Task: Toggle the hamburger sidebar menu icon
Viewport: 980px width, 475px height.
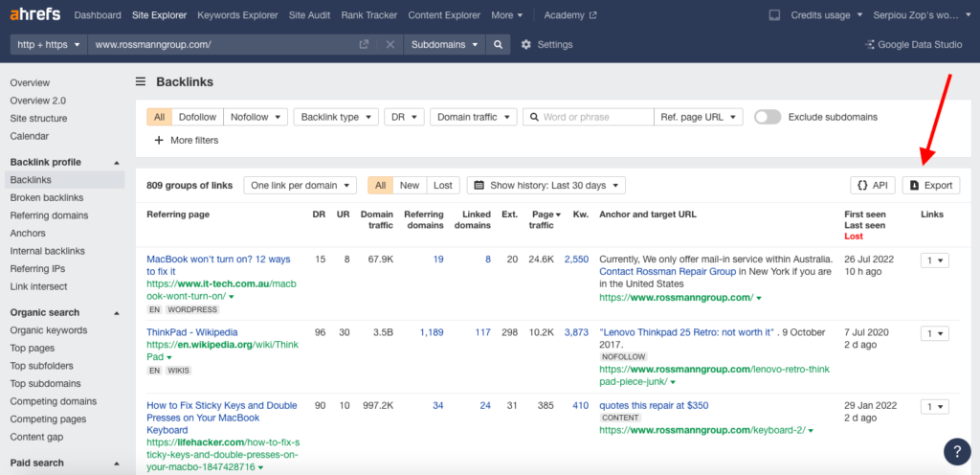Action: pos(142,81)
